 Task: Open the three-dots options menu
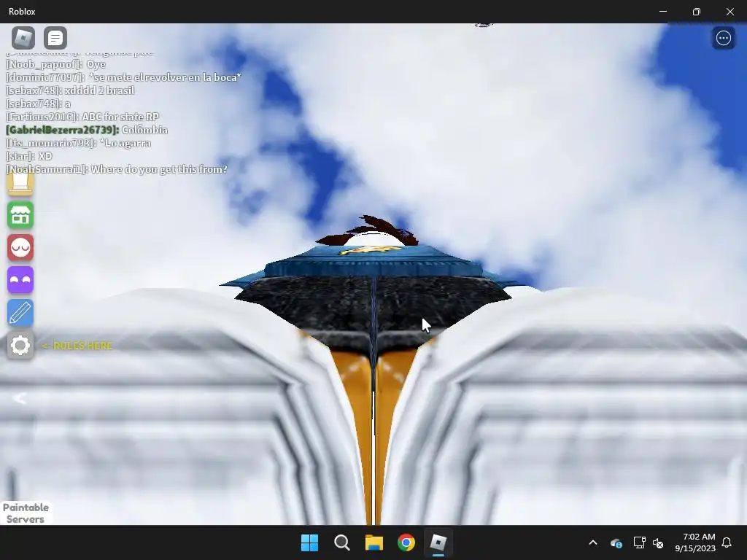point(723,38)
